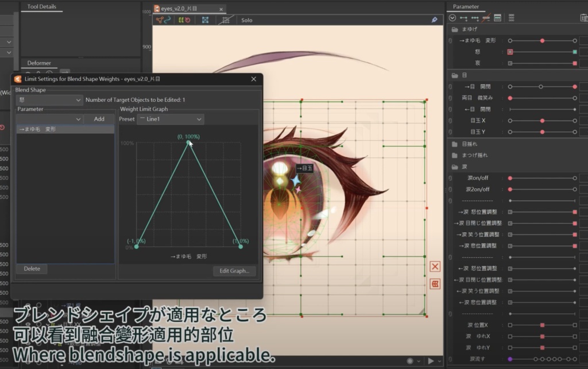Viewport: 588px width, 369px height.
Task: Click the Edit Graph button
Action: [x=234, y=271]
